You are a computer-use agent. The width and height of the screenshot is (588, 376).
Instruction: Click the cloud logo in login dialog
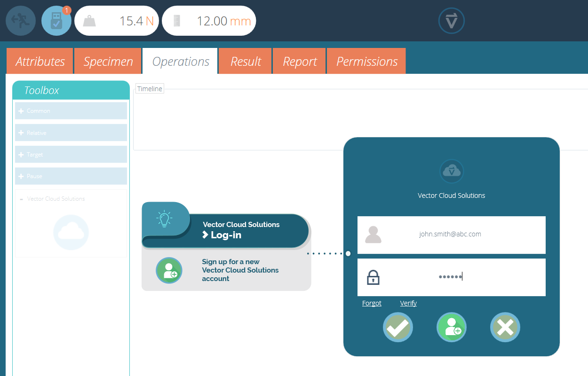[452, 171]
